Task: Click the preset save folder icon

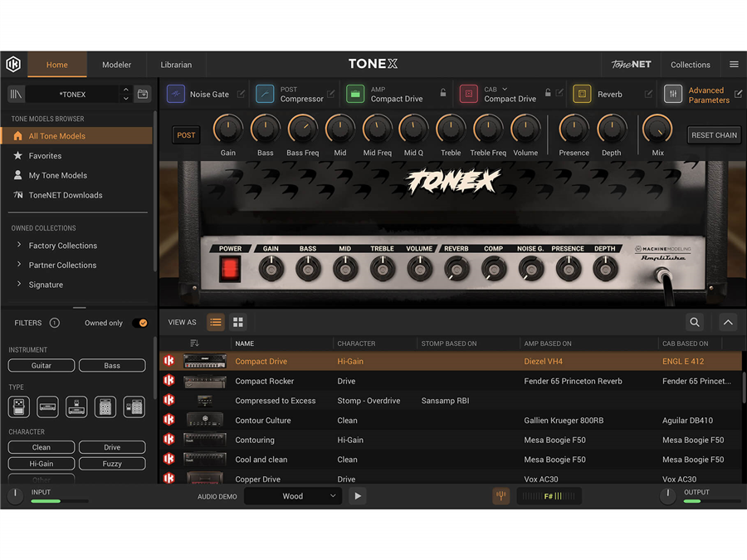Action: tap(143, 95)
